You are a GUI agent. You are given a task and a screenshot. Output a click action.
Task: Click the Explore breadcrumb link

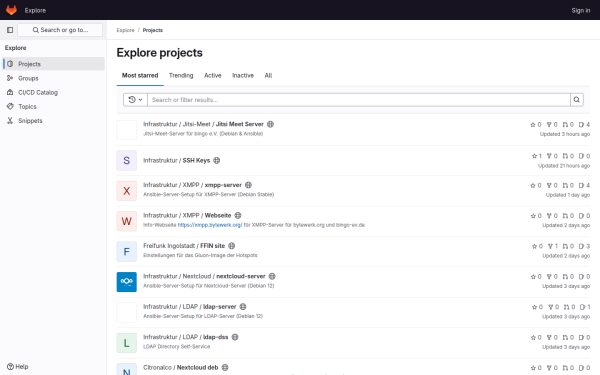pyautogui.click(x=126, y=30)
